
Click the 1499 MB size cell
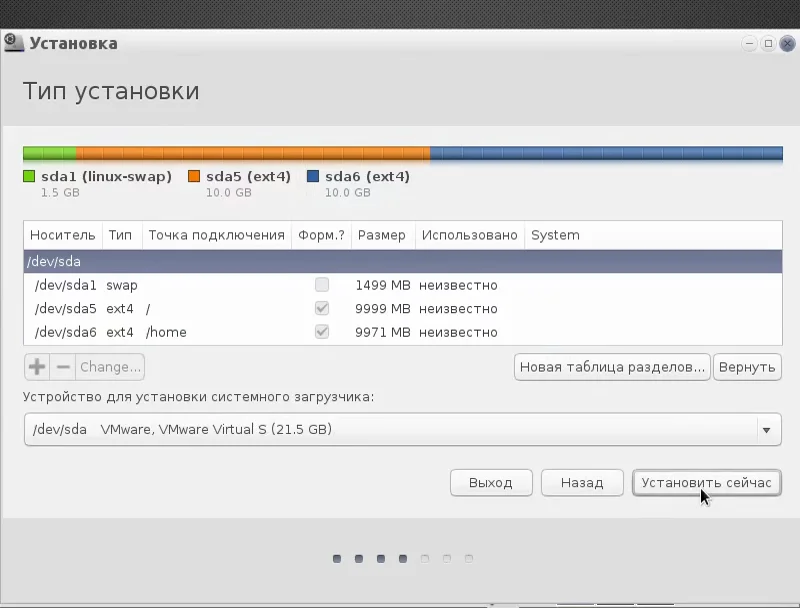pyautogui.click(x=383, y=285)
